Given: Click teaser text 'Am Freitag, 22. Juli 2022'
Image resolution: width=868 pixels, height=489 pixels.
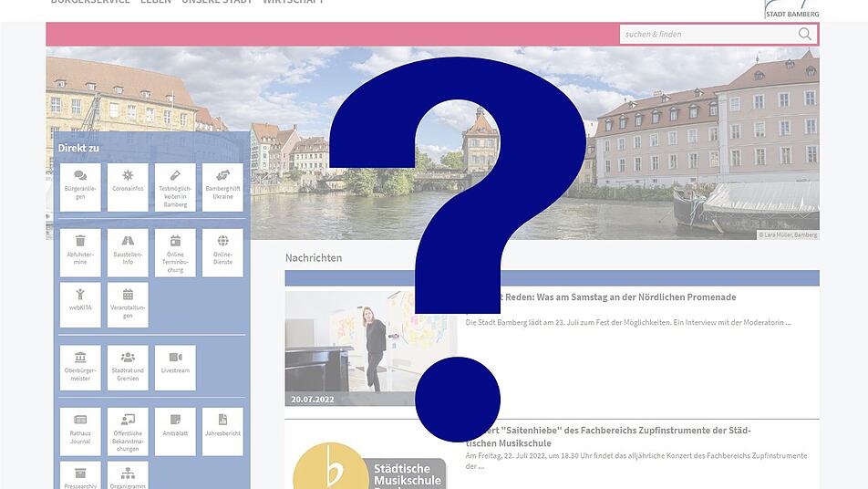Looking at the screenshot, I should (636, 461).
